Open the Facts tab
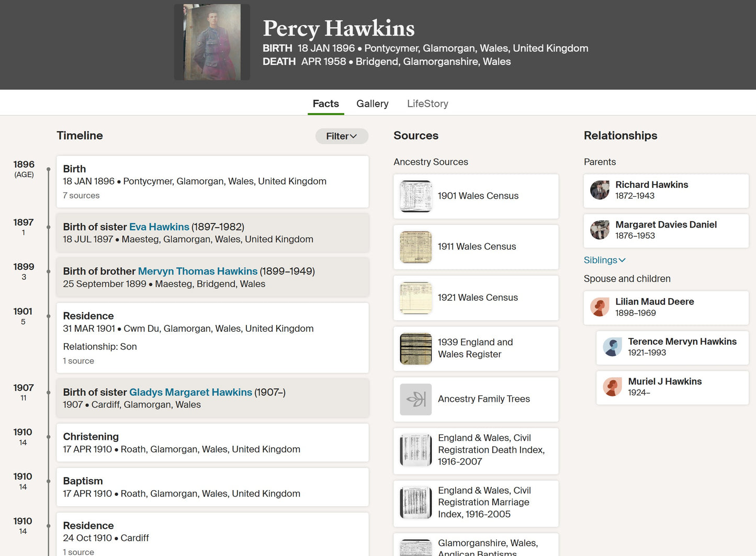 (325, 104)
